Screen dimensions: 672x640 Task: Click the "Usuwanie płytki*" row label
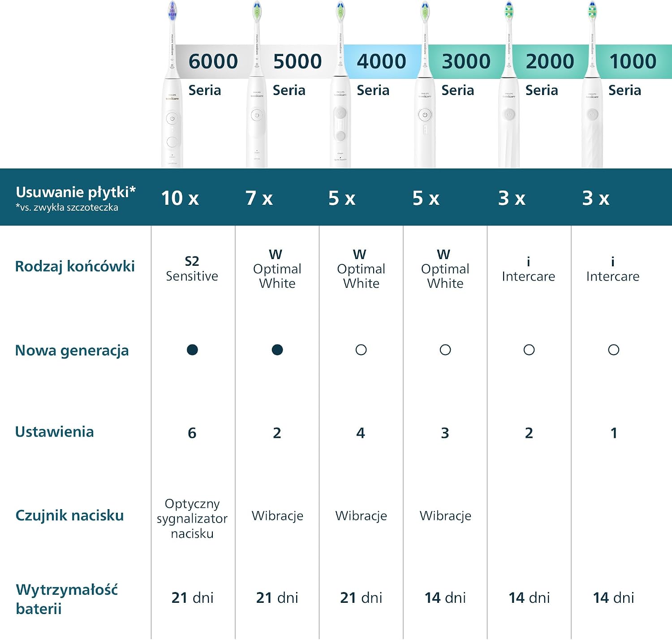[x=76, y=192]
